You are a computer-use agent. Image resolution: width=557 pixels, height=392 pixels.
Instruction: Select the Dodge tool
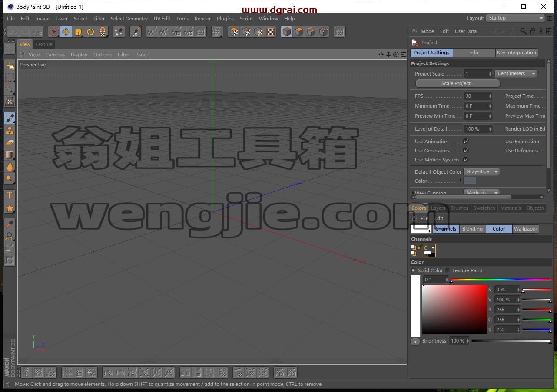point(10,179)
